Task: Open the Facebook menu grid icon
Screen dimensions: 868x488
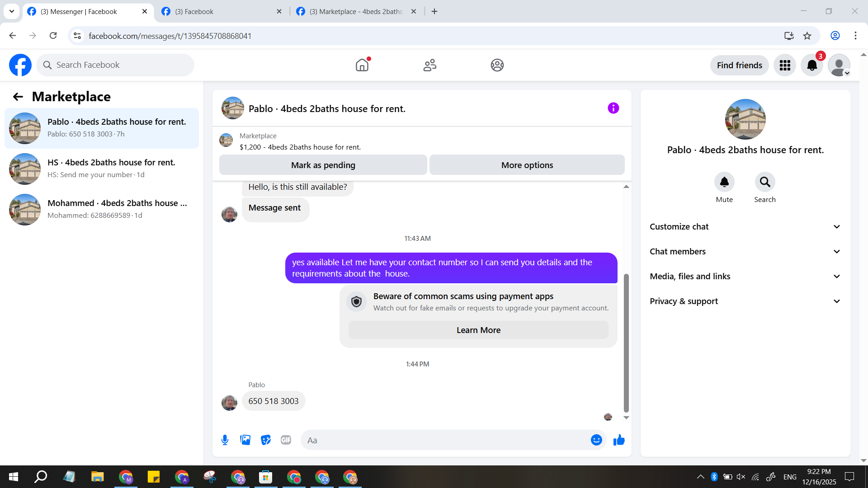Action: click(x=785, y=66)
